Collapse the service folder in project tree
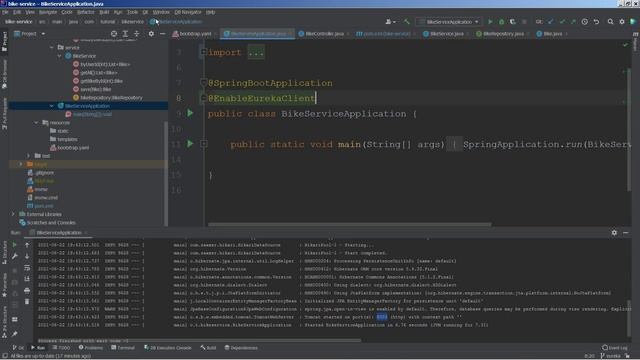Screen dimensions: 640x360 click(52, 48)
